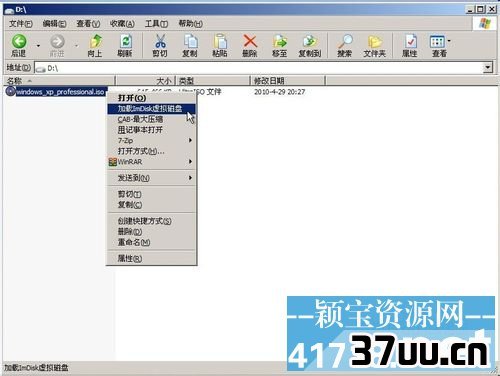Click the Copy toolbar icon

point(190,42)
